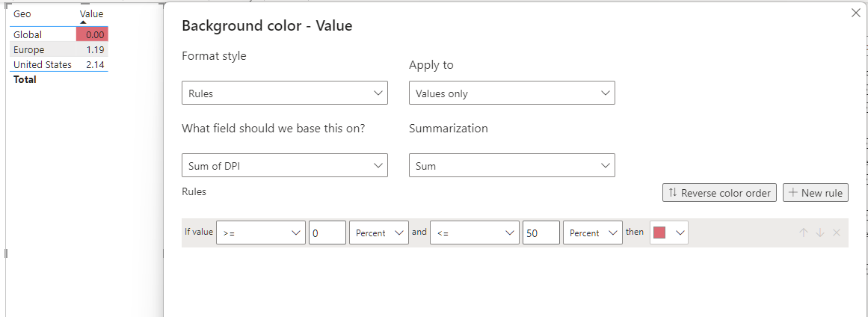Close the Background color dialog
Viewport: 868px width, 317px height.
855,13
